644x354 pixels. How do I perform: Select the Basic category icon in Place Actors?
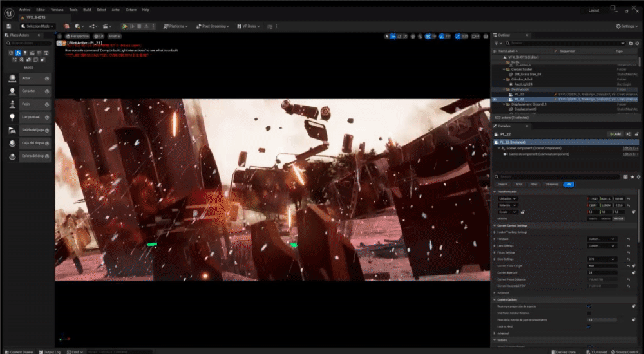point(18,53)
